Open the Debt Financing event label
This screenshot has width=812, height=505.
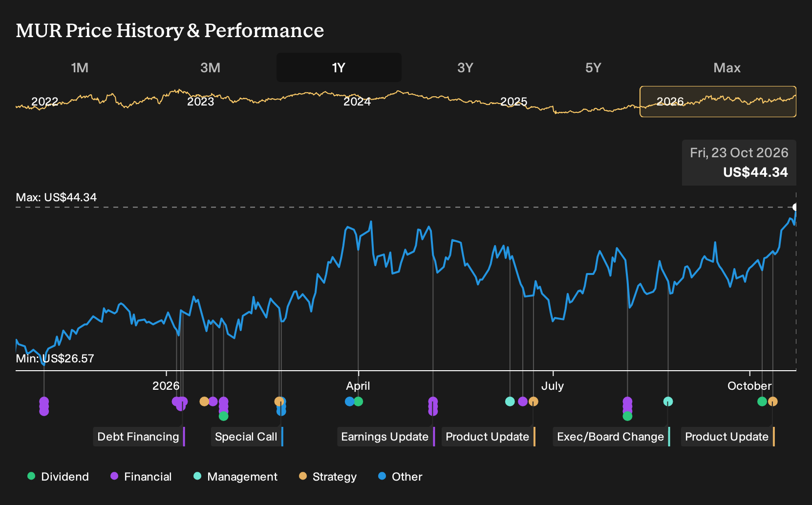coord(139,437)
